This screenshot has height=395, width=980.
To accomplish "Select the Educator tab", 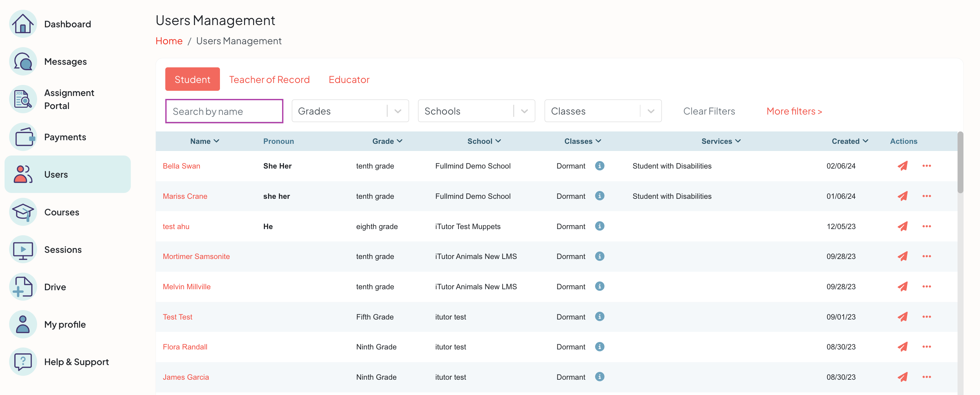I will 349,79.
